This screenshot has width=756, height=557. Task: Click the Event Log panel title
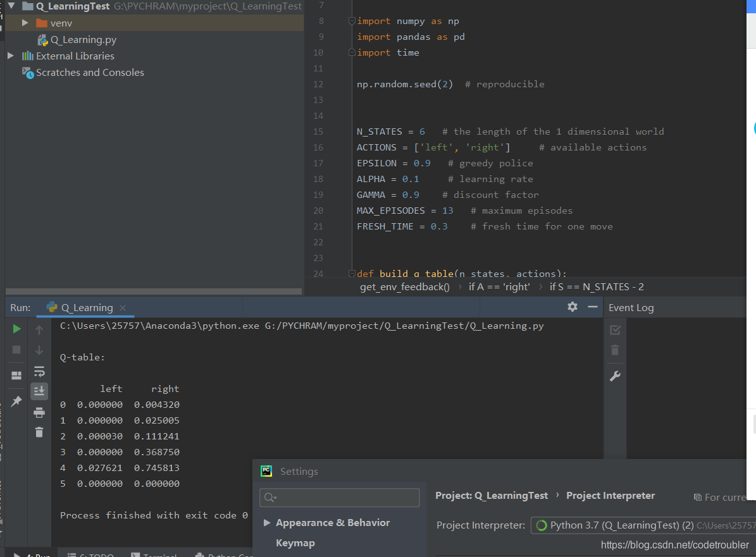pyautogui.click(x=631, y=308)
